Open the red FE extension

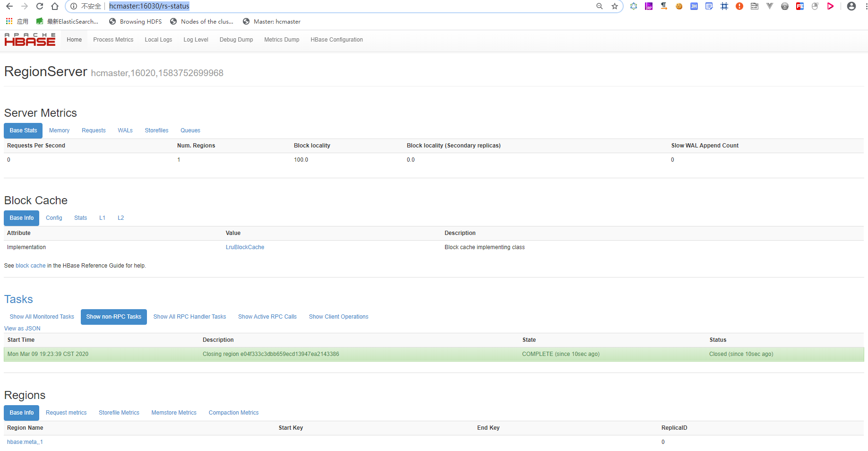[800, 6]
